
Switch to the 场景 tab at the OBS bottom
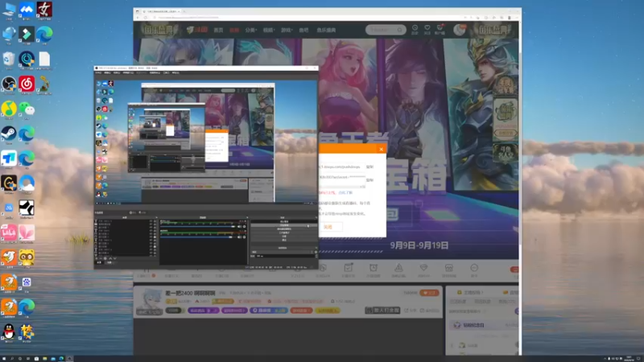click(110, 263)
